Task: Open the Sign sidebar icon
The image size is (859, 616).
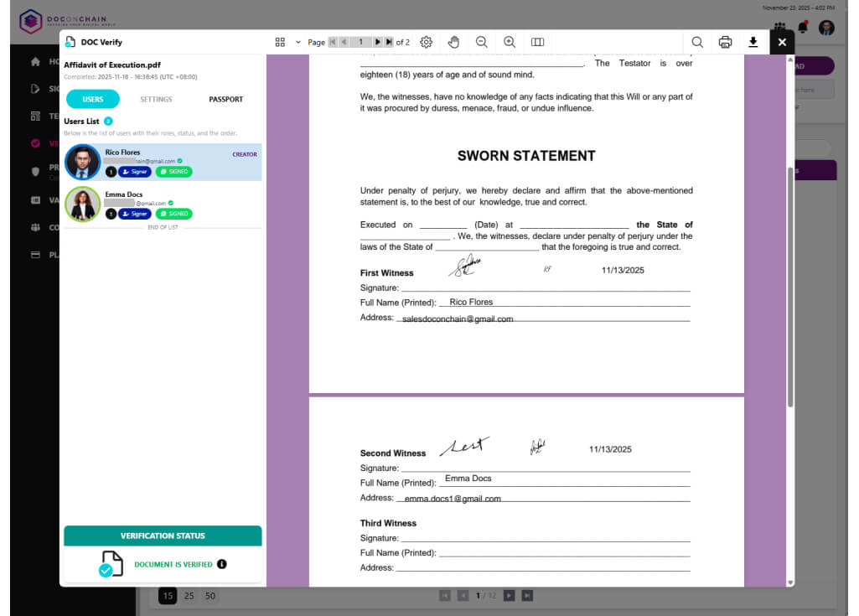Action: pyautogui.click(x=35, y=89)
